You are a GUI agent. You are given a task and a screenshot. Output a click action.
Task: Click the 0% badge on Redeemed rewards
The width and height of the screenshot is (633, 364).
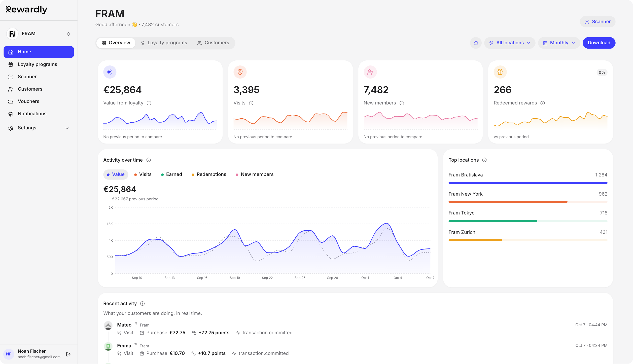pos(602,72)
